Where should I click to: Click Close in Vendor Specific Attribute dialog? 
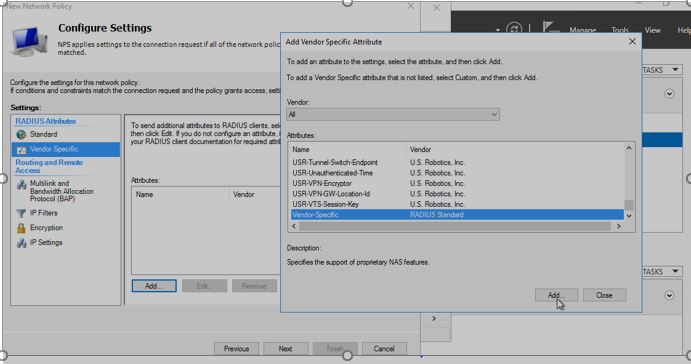click(x=604, y=295)
